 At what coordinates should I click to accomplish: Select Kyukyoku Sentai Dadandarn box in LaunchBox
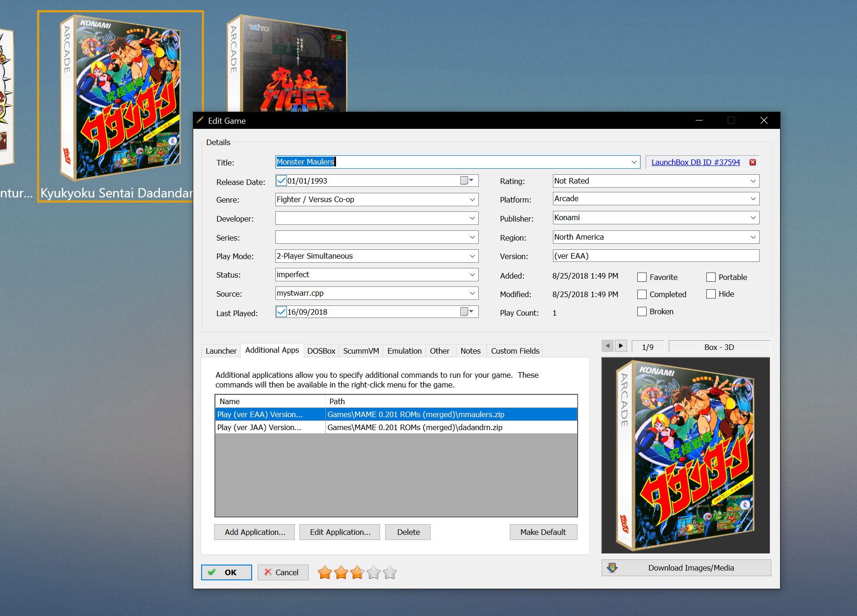(x=121, y=106)
